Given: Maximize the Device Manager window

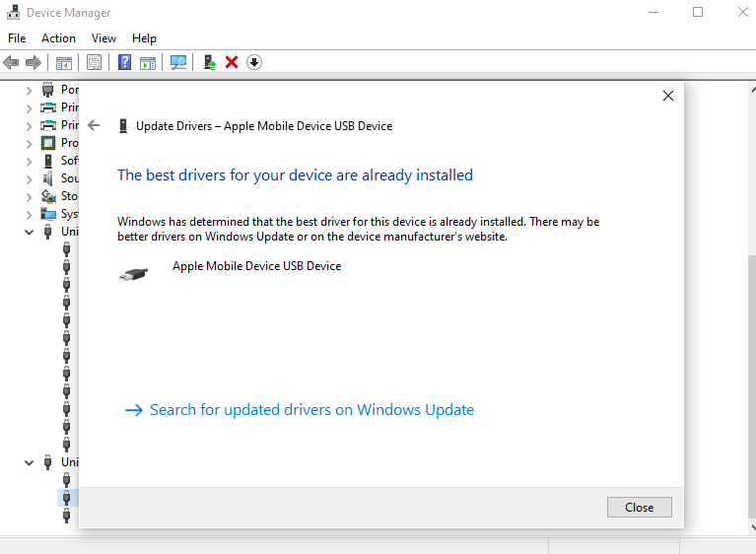Looking at the screenshot, I should click(x=698, y=12).
